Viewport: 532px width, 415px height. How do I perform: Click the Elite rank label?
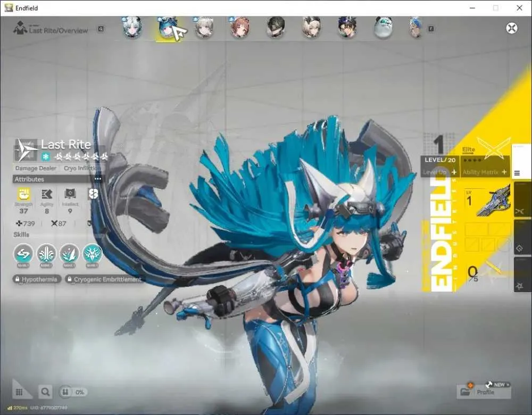click(469, 150)
